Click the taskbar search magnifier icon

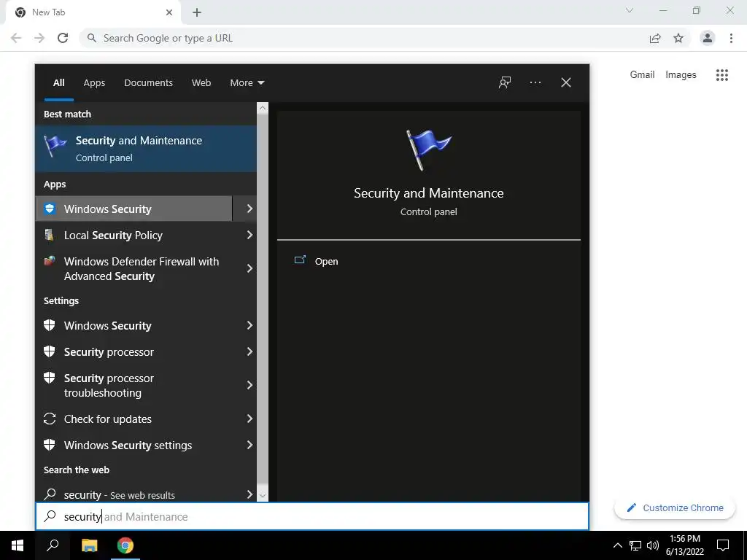[x=53, y=545]
